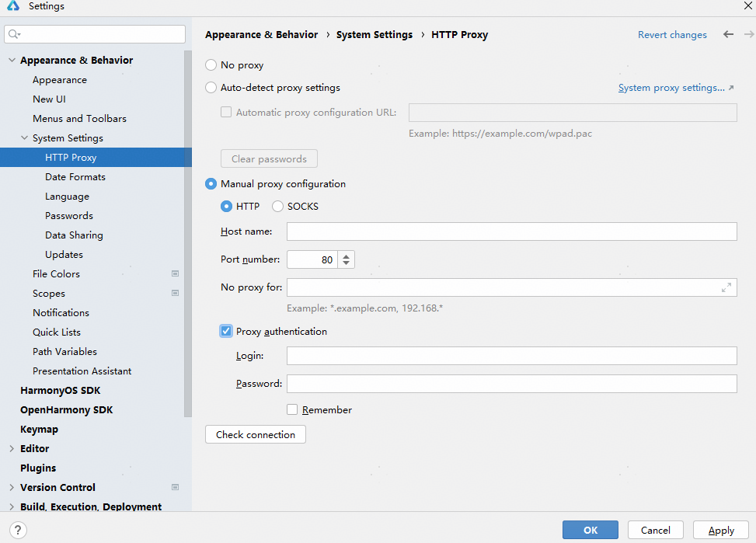Select Date Formats in the settings tree
Image resolution: width=756 pixels, height=543 pixels.
[75, 176]
